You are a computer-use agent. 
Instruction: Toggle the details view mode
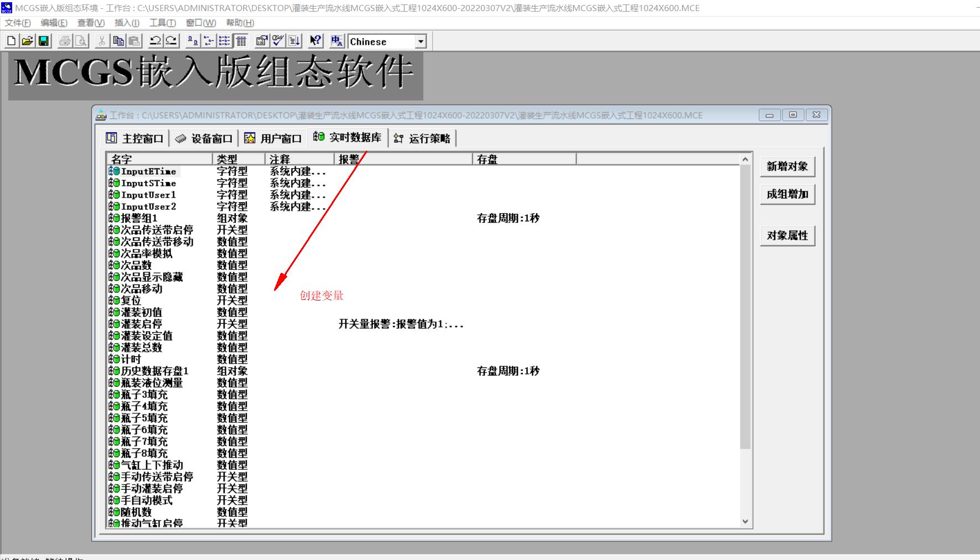click(x=240, y=40)
